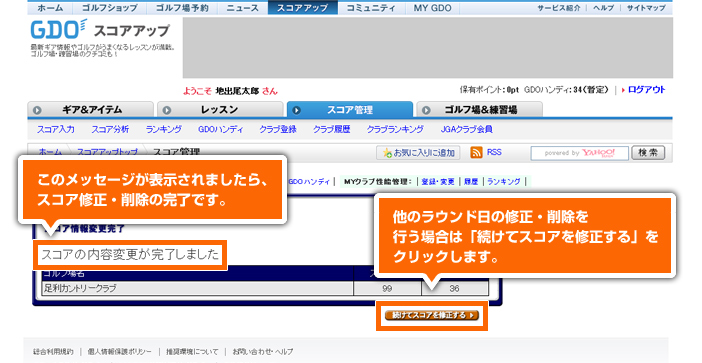Click 続けてスコアを修正する button

[x=432, y=315]
